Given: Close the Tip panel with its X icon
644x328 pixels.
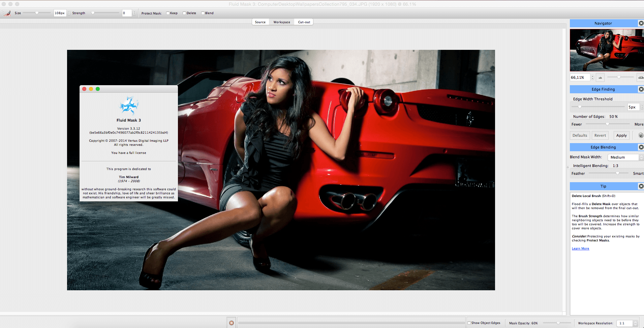Looking at the screenshot, I should 641,186.
